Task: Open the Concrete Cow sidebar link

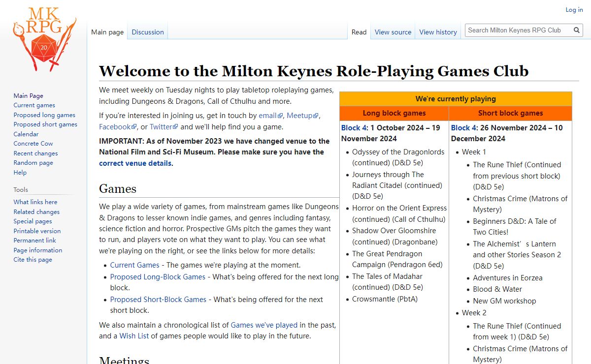Action: pos(33,144)
